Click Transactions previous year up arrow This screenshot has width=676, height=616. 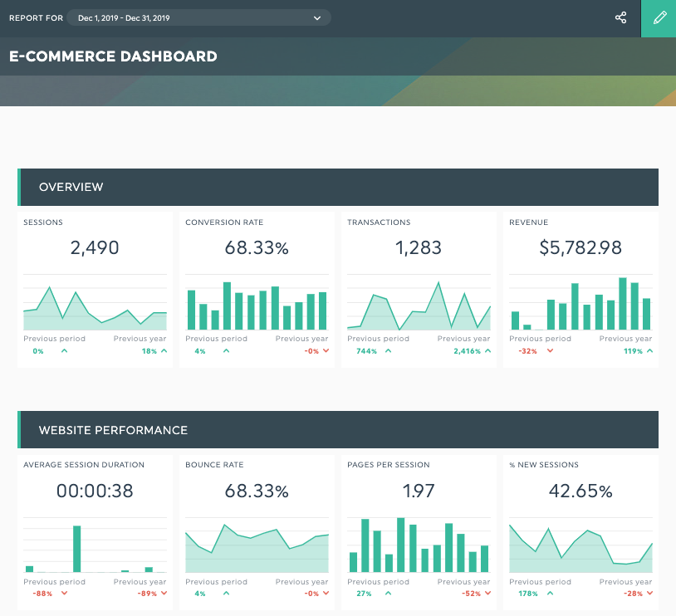pos(488,351)
